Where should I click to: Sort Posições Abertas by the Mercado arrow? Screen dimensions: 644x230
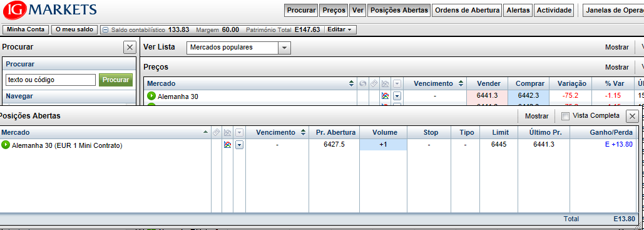pyautogui.click(x=205, y=132)
